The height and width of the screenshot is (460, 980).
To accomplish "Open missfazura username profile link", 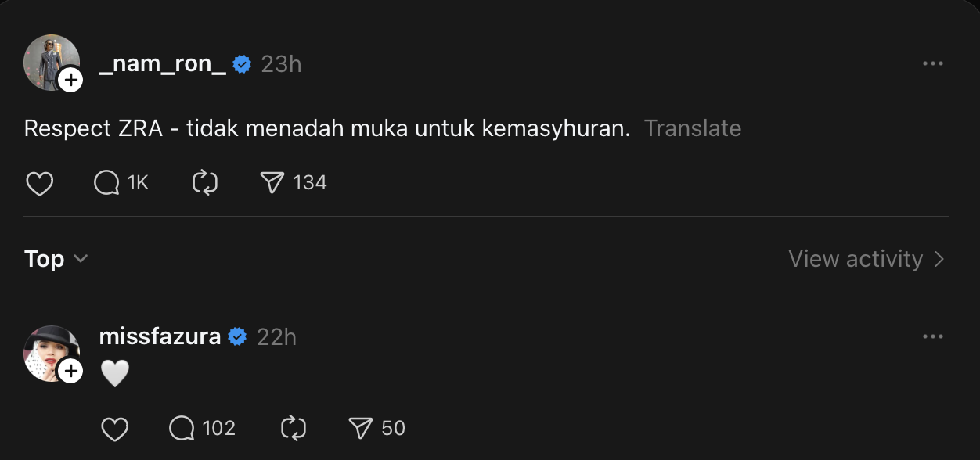I will click(x=160, y=337).
